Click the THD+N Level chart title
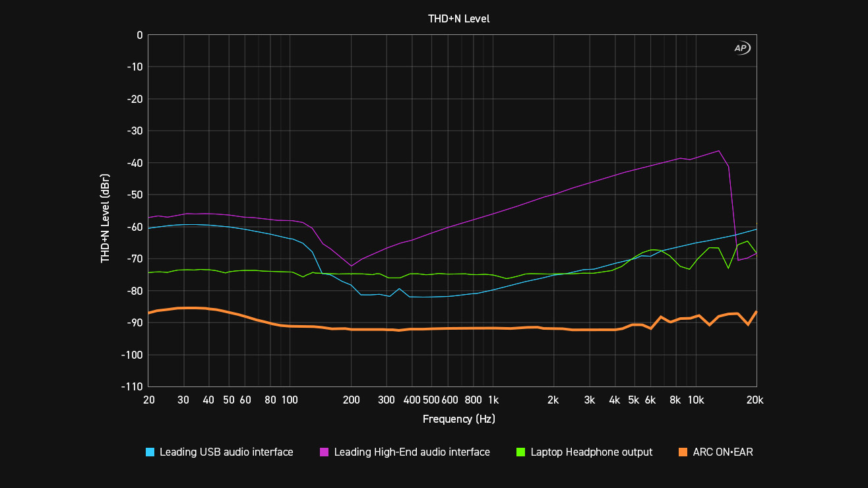The height and width of the screenshot is (488, 868). [459, 18]
